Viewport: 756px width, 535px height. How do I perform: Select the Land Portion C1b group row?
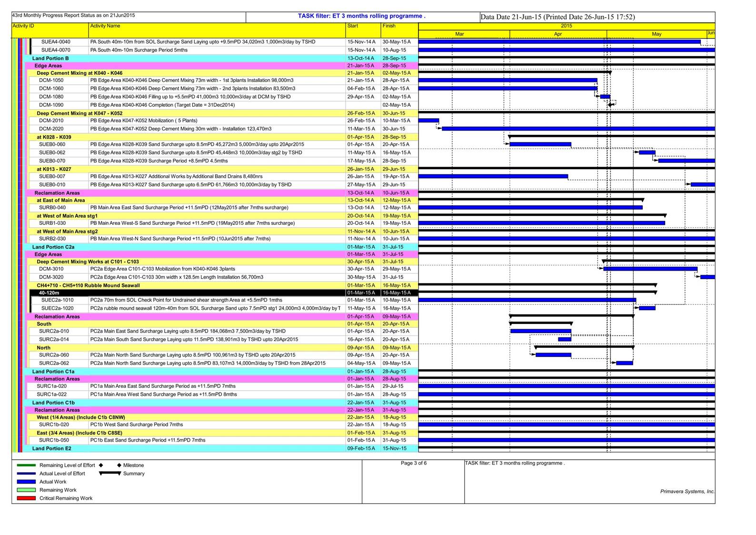pos(221,403)
